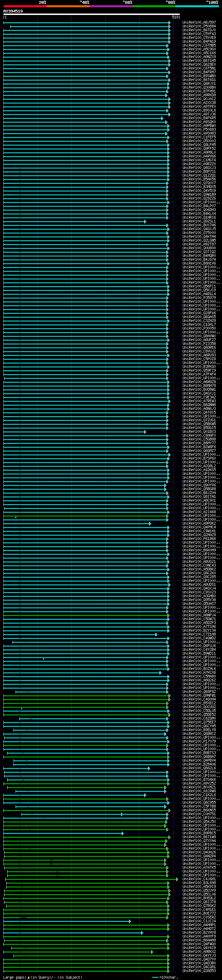The height and width of the screenshot is (980, 222).
Task: Click the UniRef100_P50884 hit label
Action: tap(199, 26)
